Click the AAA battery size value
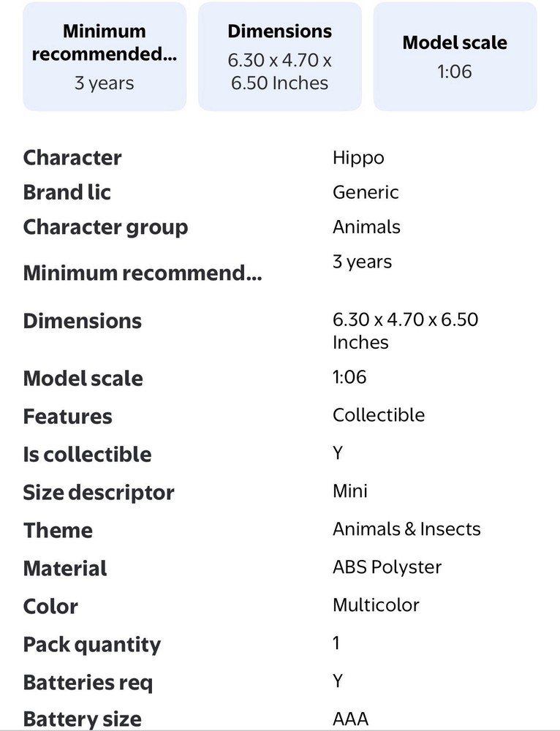The height and width of the screenshot is (731, 560). pyautogui.click(x=350, y=719)
